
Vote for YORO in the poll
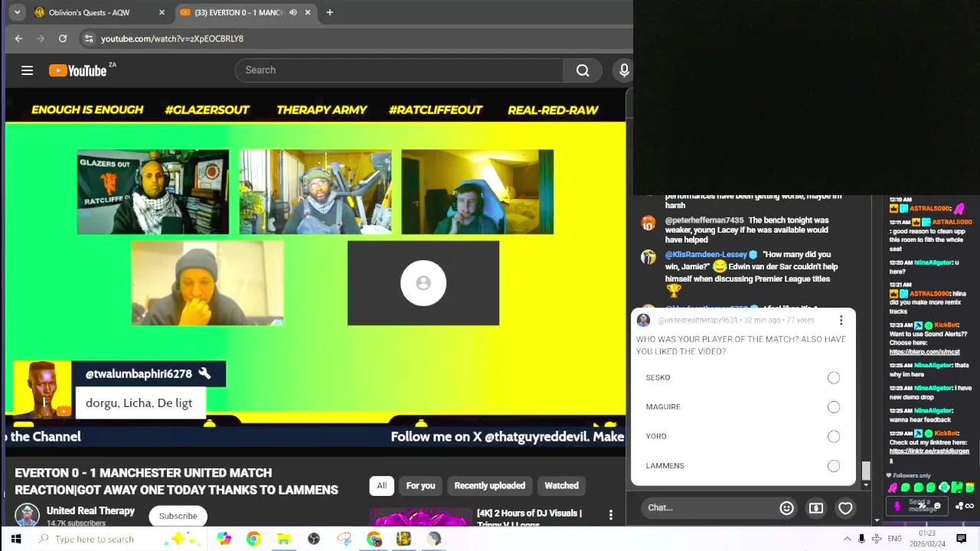point(833,436)
